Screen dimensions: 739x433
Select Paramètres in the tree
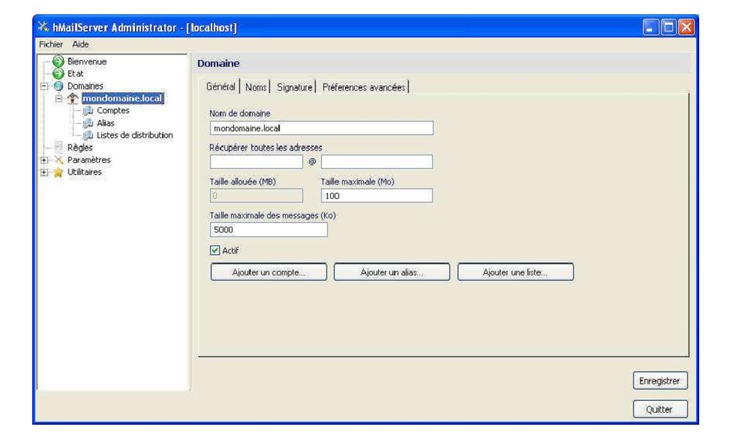89,160
